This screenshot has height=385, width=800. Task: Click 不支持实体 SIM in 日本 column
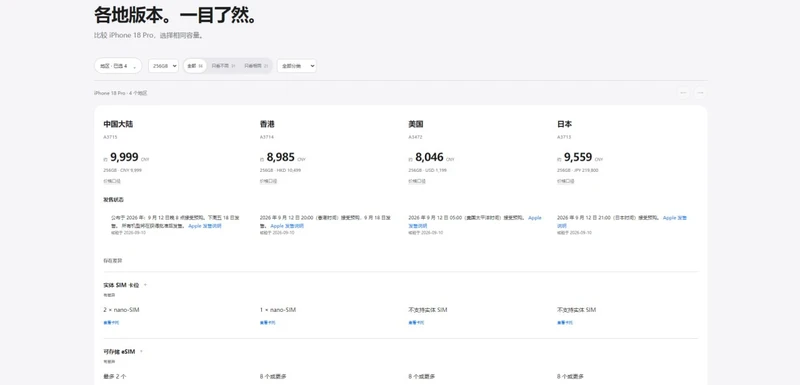pos(577,310)
